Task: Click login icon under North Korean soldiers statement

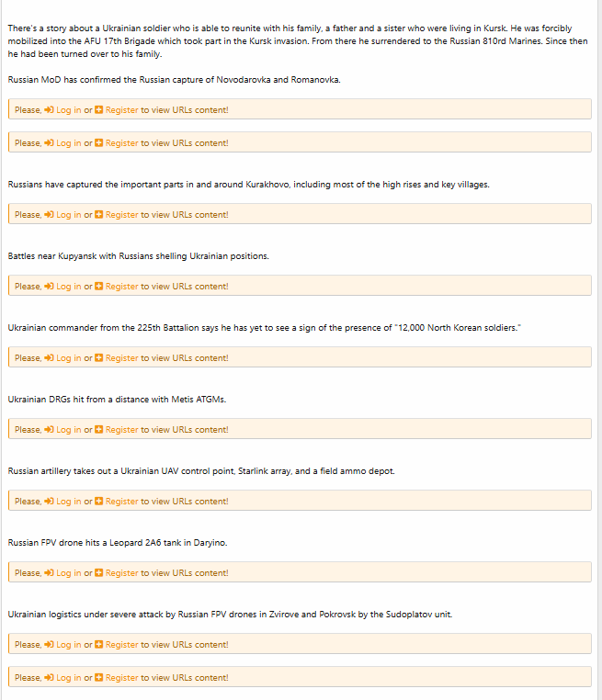Action: point(49,358)
